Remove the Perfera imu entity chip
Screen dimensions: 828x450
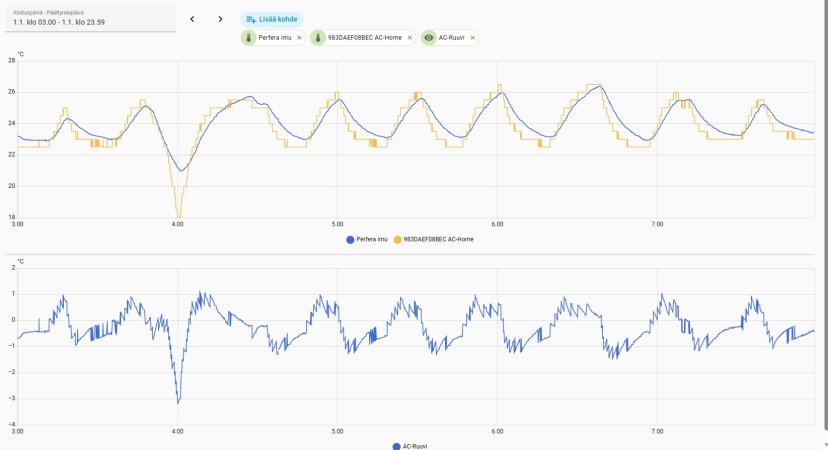[300, 38]
